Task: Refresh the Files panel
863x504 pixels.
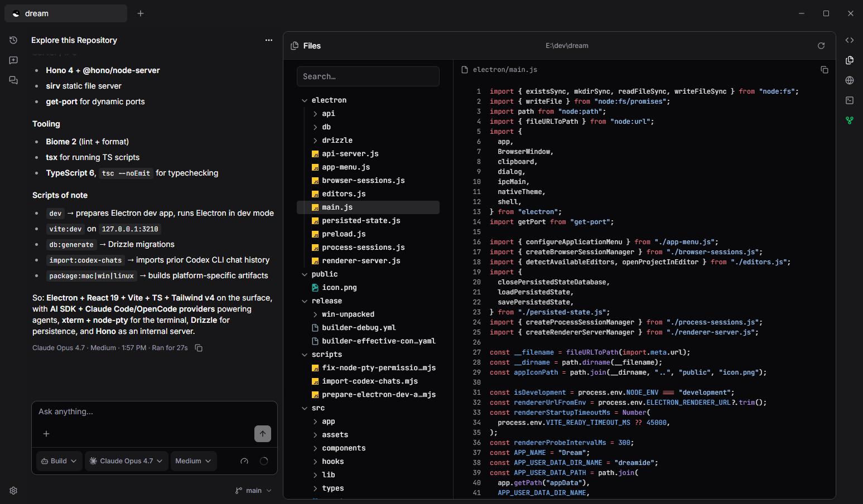Action: pyautogui.click(x=821, y=46)
